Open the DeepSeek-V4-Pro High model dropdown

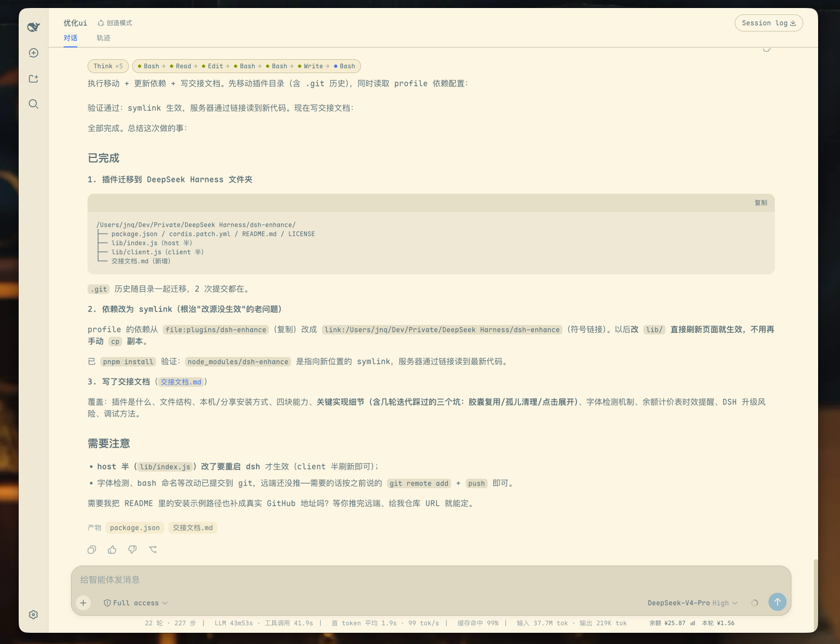[x=693, y=603]
